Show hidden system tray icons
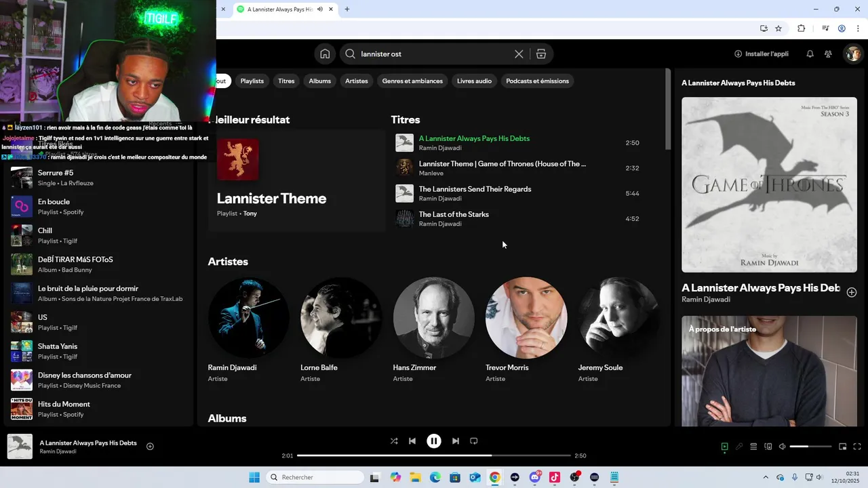This screenshot has width=868, height=488. coord(766,477)
